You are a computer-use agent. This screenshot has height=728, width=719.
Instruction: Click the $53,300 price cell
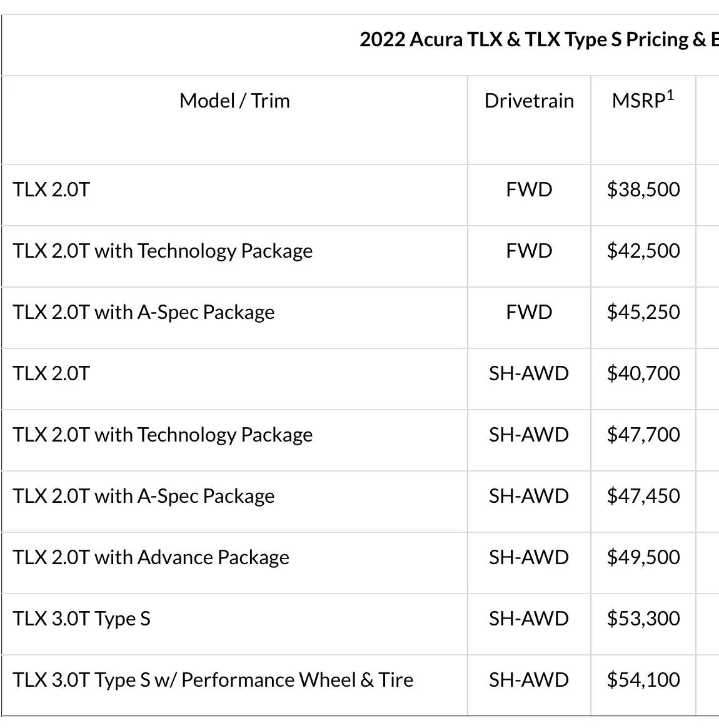643,619
